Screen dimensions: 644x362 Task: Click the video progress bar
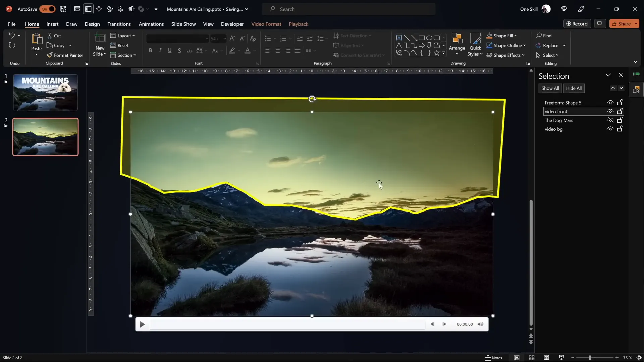coord(287,324)
